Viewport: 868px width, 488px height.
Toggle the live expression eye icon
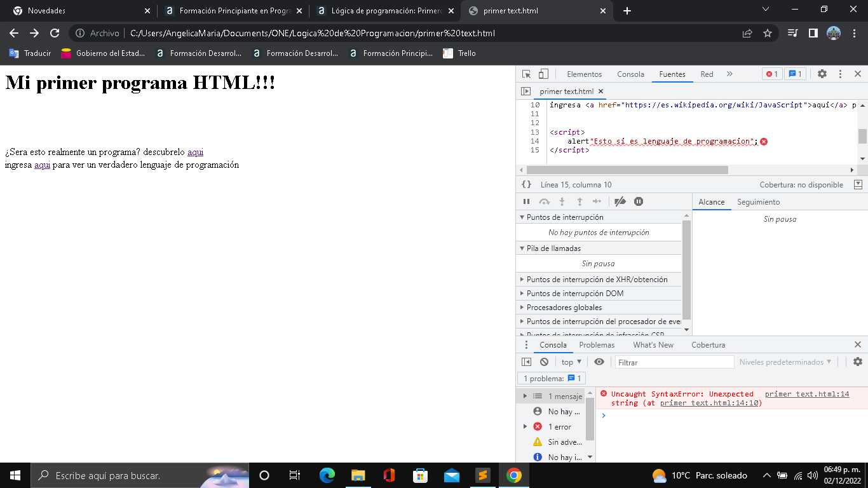(599, 362)
